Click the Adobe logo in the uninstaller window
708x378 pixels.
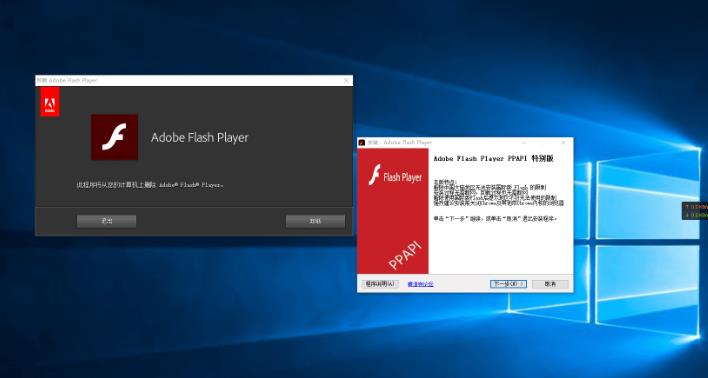(x=50, y=102)
